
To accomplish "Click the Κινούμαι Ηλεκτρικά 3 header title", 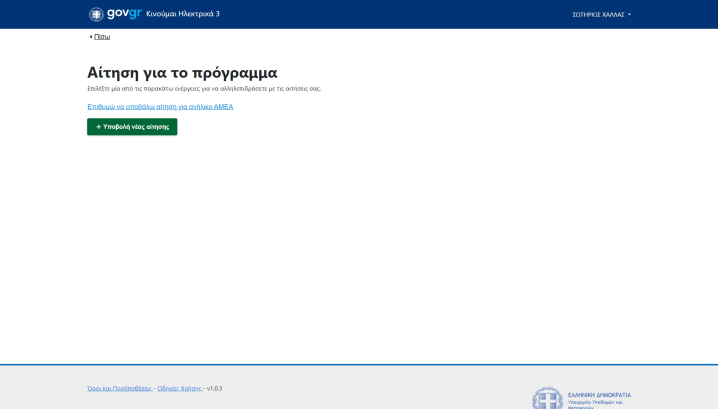I will [183, 14].
